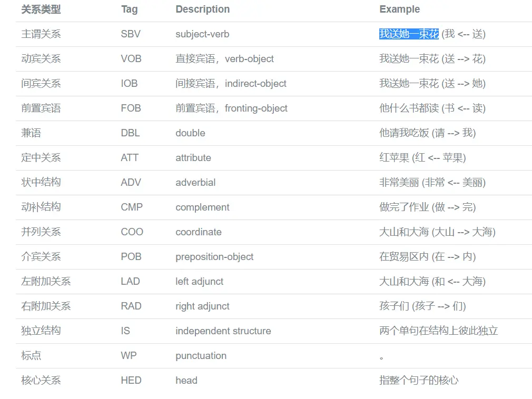Click the 定中关系 cell
Screen dimensions: 532x399
tap(41, 157)
